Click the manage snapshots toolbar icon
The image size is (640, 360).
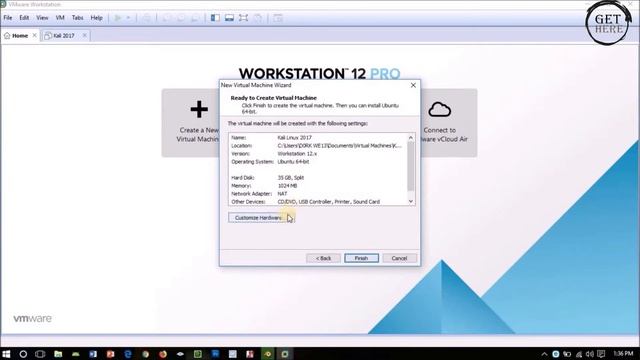[196, 18]
